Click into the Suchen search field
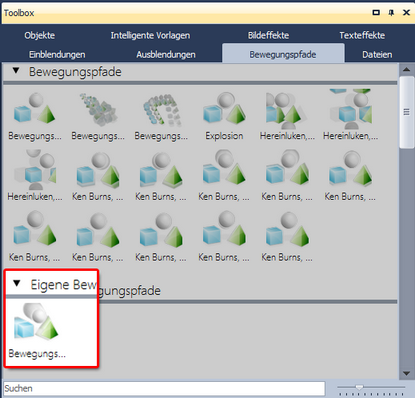The width and height of the screenshot is (415, 398). 164,388
